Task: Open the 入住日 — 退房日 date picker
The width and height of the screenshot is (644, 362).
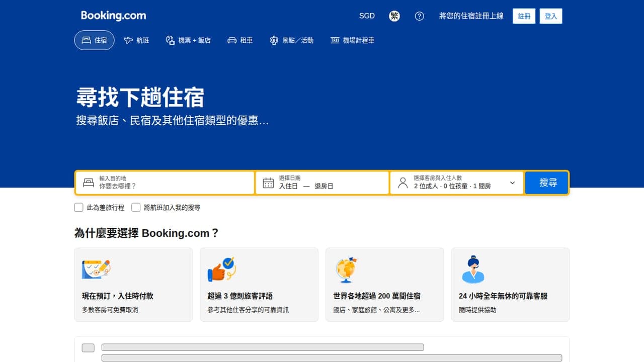Action: tap(322, 183)
